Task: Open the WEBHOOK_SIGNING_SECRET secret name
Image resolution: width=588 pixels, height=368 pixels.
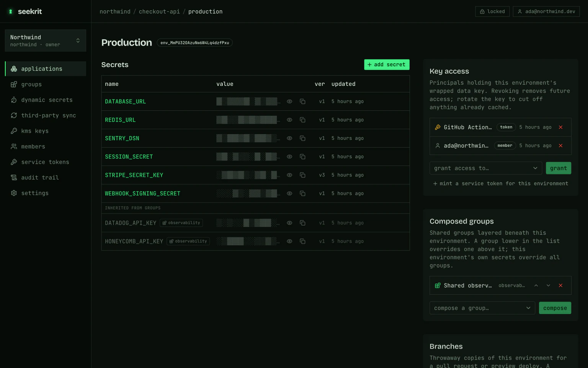Action: pos(142,194)
